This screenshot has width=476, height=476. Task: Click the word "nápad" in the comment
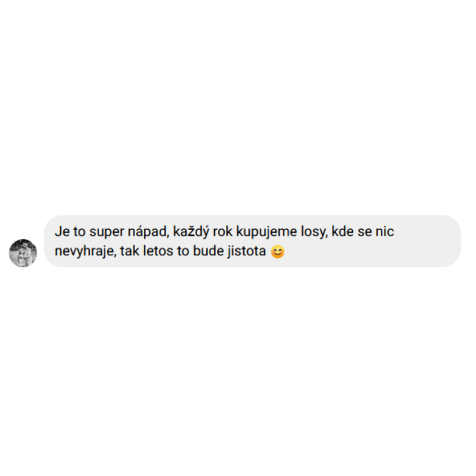coord(148,231)
